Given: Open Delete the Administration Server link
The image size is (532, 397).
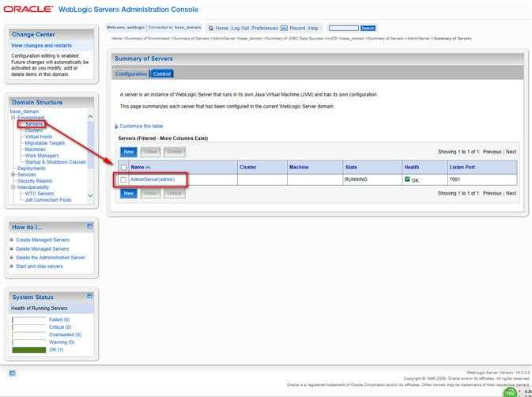Looking at the screenshot, I should [x=51, y=258].
